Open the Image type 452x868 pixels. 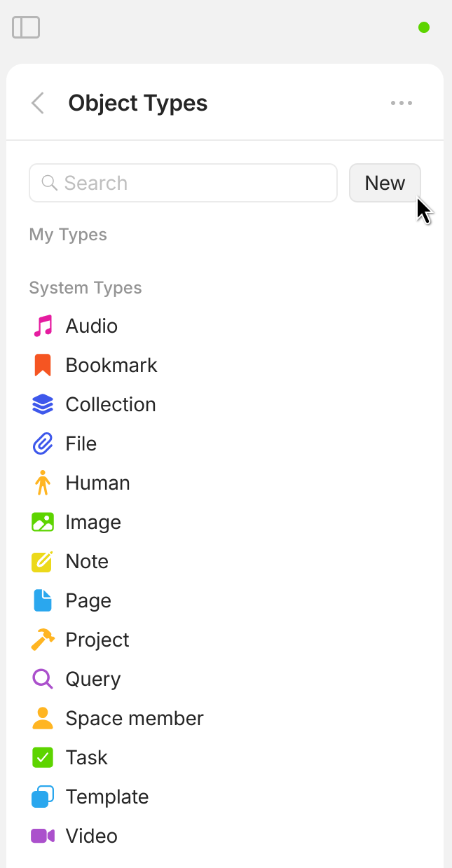93,522
